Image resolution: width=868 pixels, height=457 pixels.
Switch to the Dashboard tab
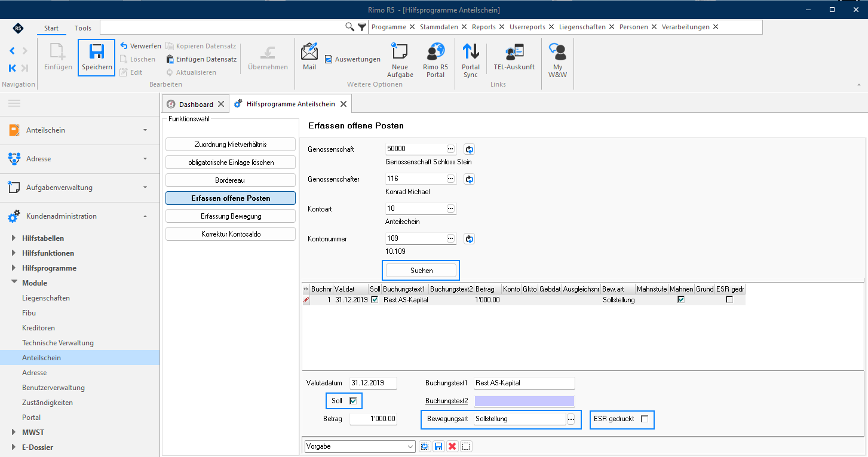pyautogui.click(x=196, y=104)
